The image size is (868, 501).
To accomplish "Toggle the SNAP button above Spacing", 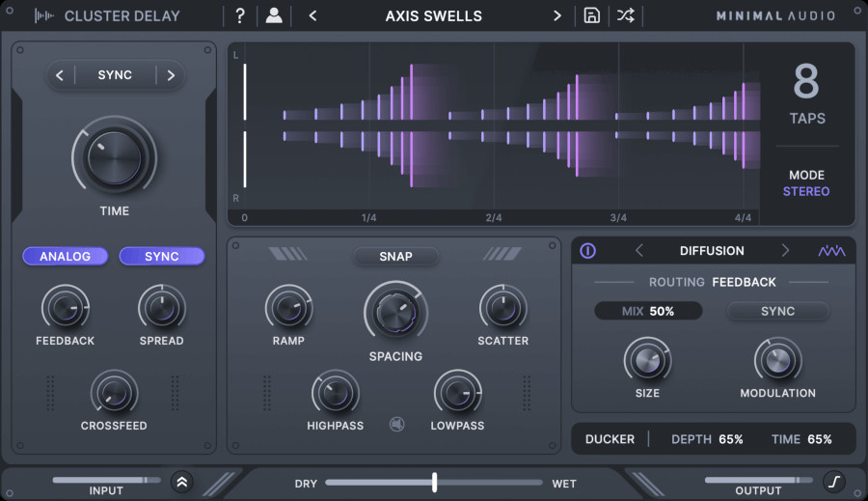I will 395,256.
